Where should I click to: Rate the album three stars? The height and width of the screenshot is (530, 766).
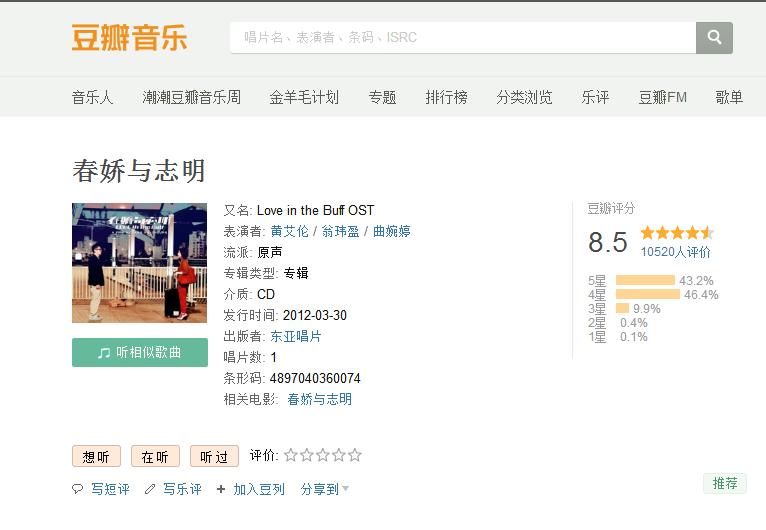[x=323, y=455]
